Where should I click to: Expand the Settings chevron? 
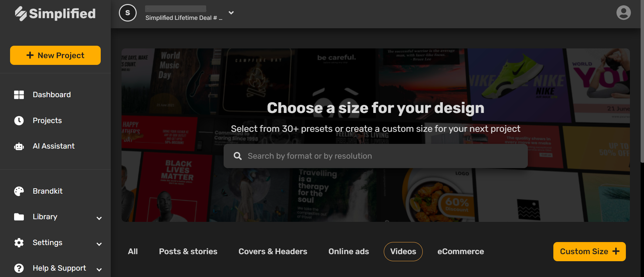(x=99, y=244)
